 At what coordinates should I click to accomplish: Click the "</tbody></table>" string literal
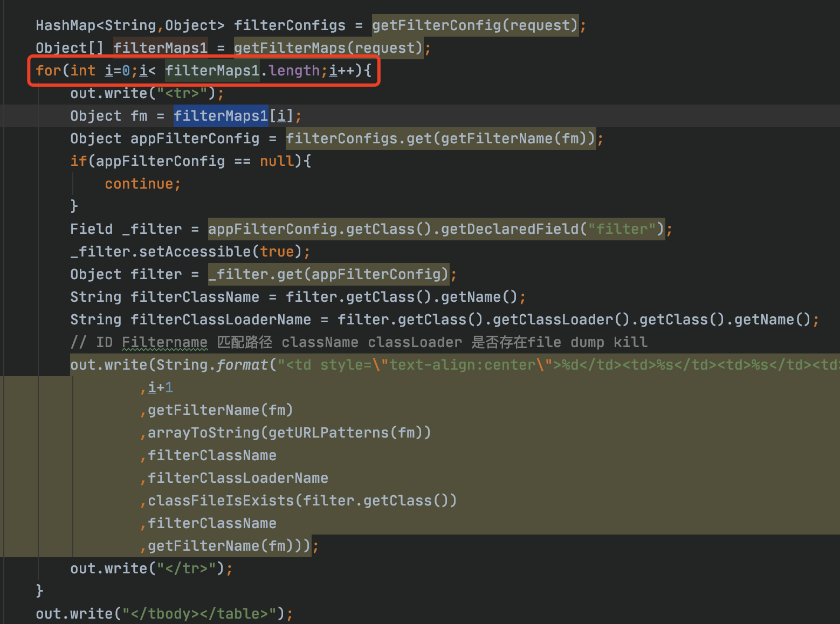[x=199, y=614]
